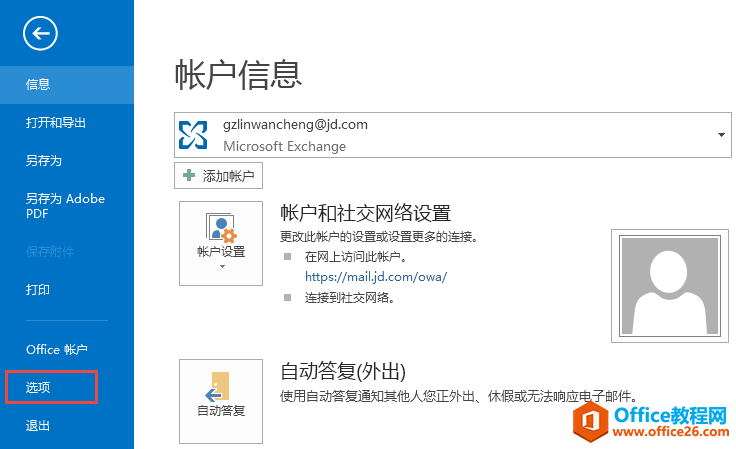This screenshot has width=736, height=449.
Task: Open the gzlinwancheng@jd.com account combo box
Action: pos(452,135)
